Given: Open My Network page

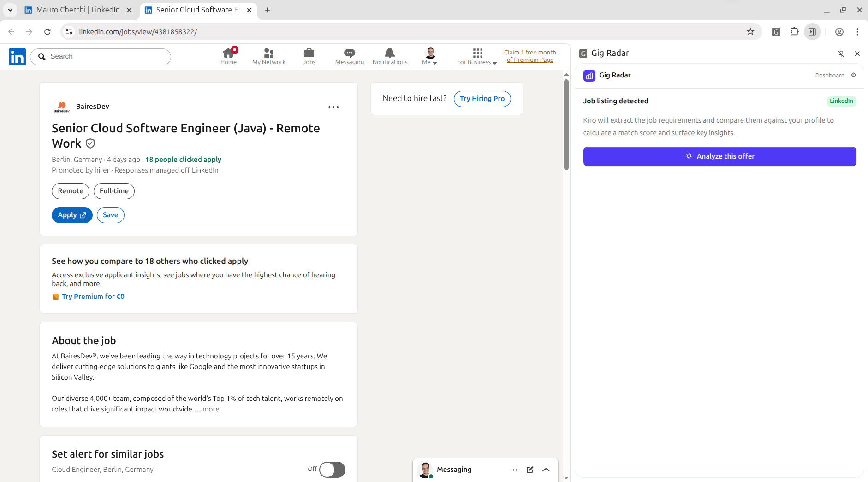Looking at the screenshot, I should tap(268, 56).
